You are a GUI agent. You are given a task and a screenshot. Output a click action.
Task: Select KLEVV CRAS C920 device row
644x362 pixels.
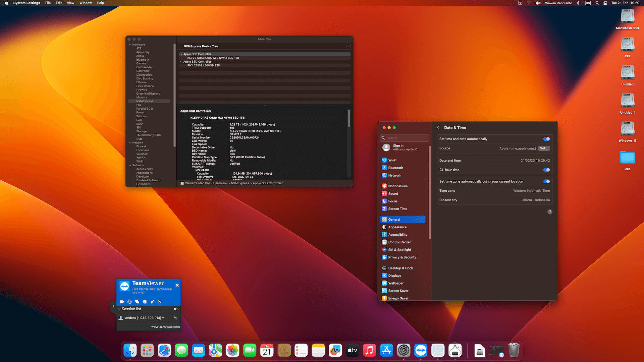tap(265, 58)
